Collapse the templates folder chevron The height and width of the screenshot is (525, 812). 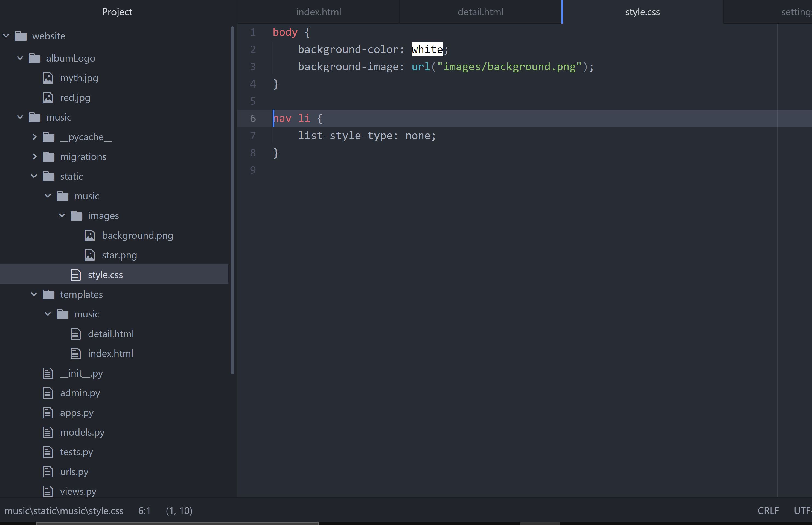[x=34, y=294]
